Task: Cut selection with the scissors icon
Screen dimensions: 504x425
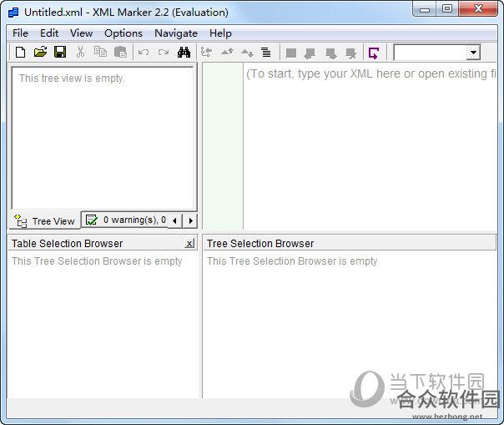Action: (x=80, y=52)
